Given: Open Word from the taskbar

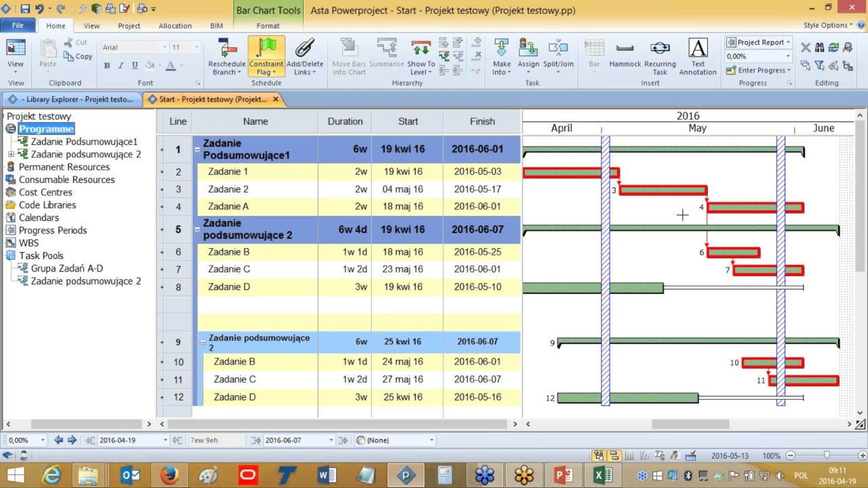Looking at the screenshot, I should pyautogui.click(x=327, y=474).
